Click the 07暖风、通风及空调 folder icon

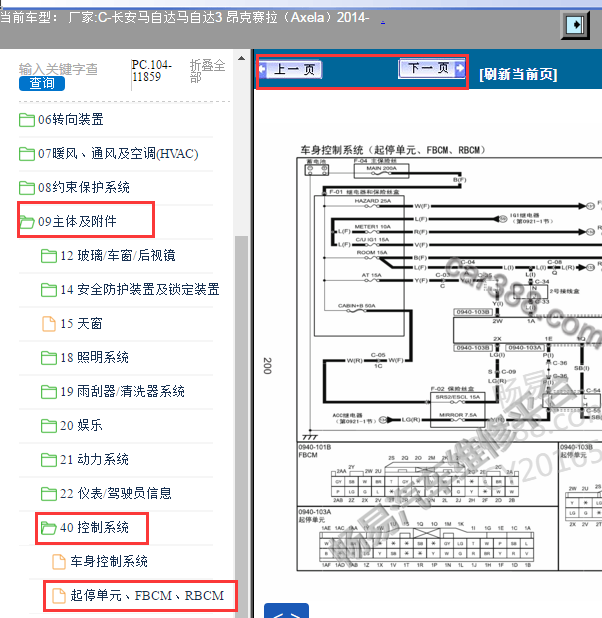[27, 154]
